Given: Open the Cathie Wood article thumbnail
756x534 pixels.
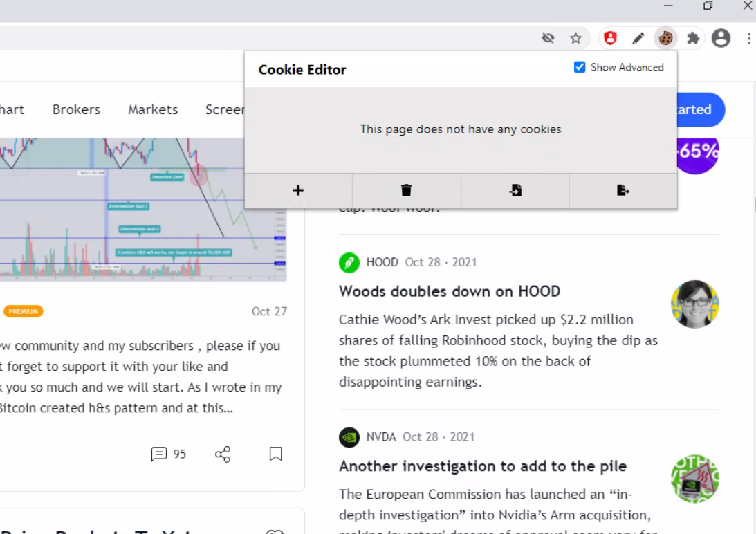Looking at the screenshot, I should click(694, 304).
